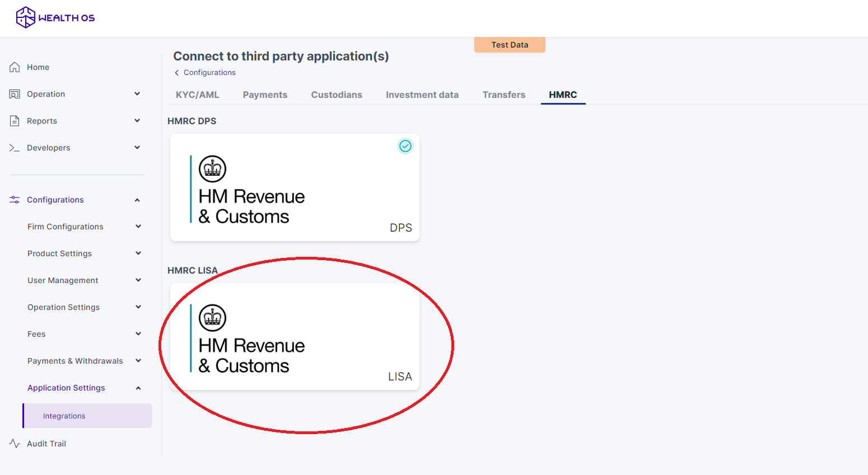868x475 pixels.
Task: Click the Reports document icon
Action: tap(15, 121)
